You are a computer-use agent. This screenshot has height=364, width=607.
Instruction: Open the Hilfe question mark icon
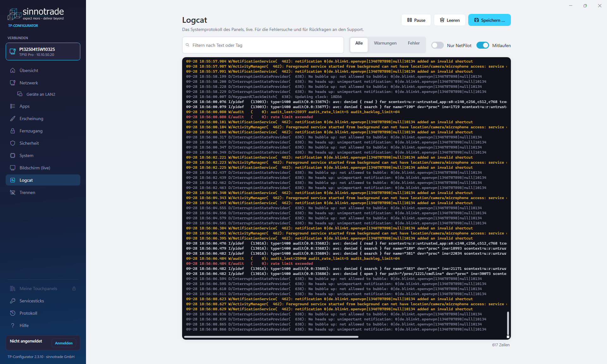click(13, 325)
